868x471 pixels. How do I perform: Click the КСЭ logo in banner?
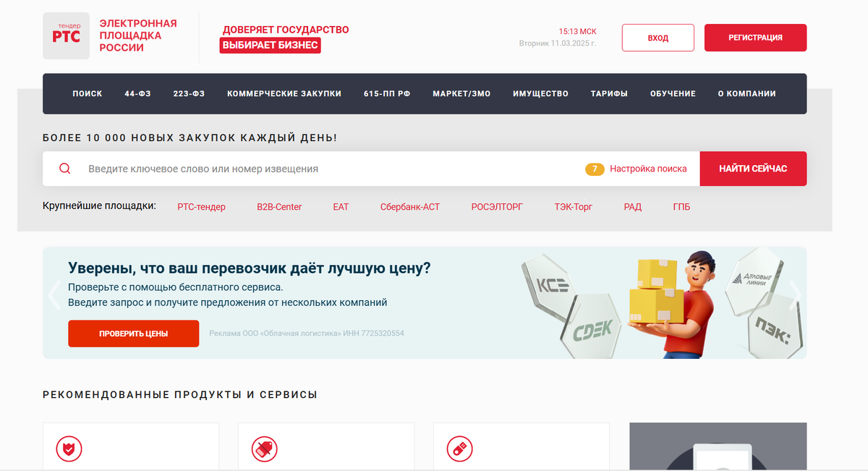click(552, 286)
